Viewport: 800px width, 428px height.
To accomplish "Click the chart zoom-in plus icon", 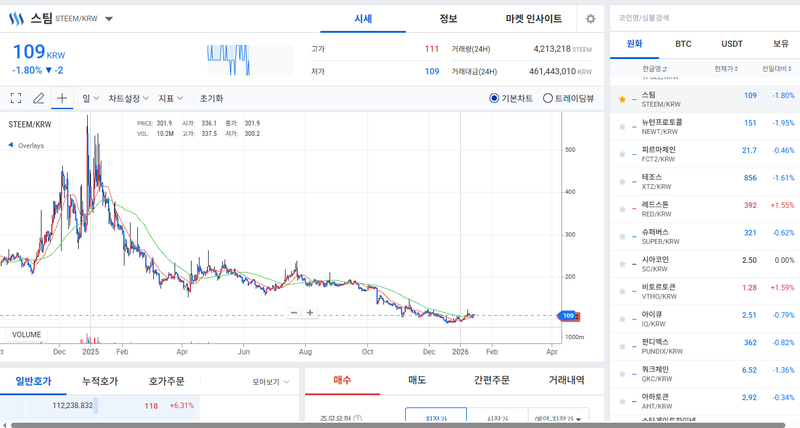I will (310, 313).
